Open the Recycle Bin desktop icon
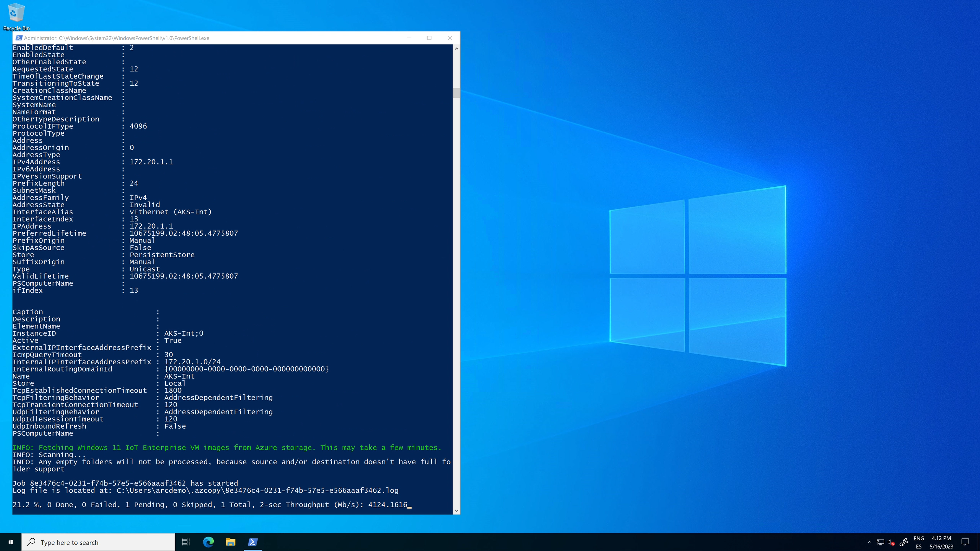The height and width of the screenshot is (551, 980). pos(16,17)
